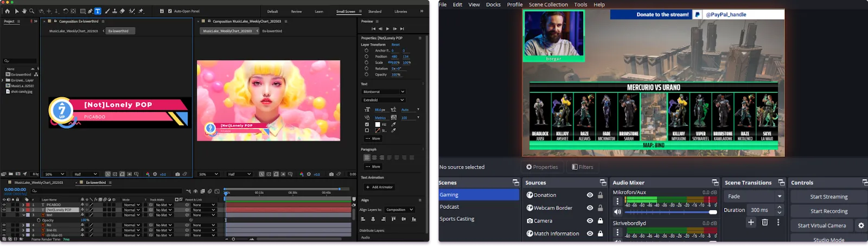This screenshot has height=248, width=868.
Task: Open the Project panel double chevron overflow
Action: (35, 21)
